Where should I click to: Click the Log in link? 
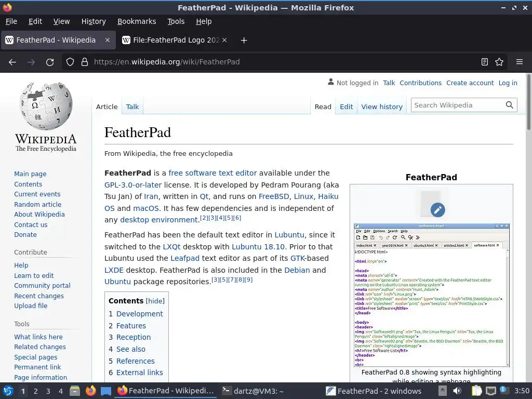coord(508,83)
